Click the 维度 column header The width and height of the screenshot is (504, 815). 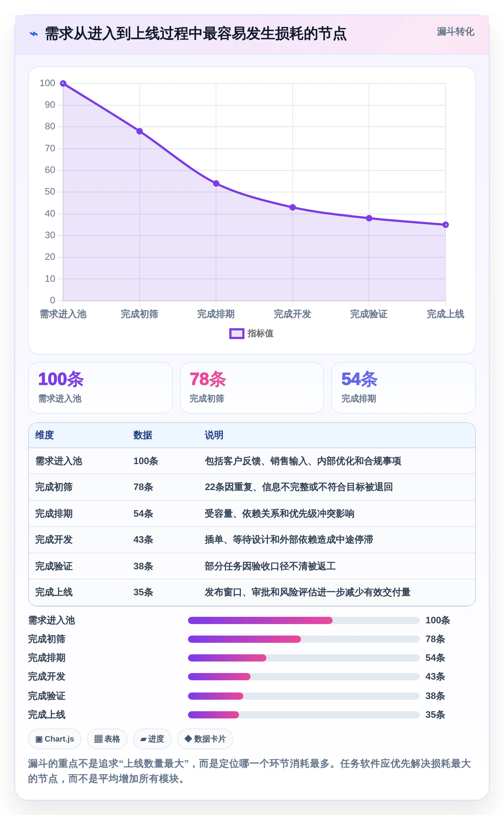(45, 435)
